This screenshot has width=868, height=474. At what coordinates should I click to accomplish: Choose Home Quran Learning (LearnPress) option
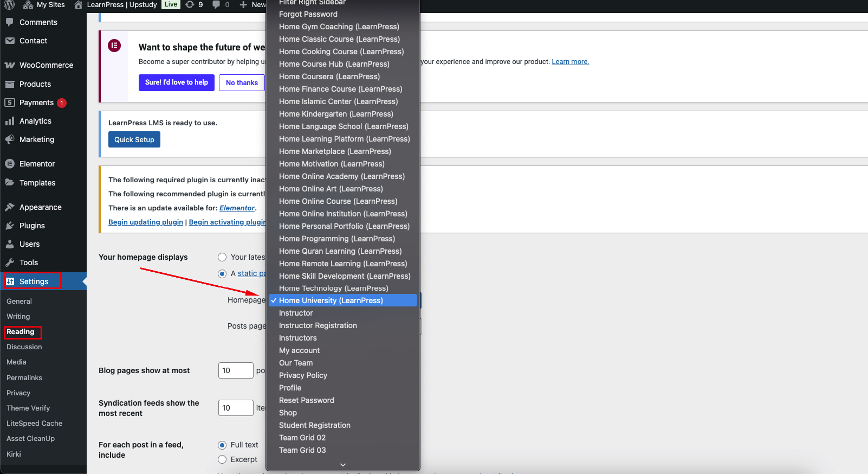point(344,251)
